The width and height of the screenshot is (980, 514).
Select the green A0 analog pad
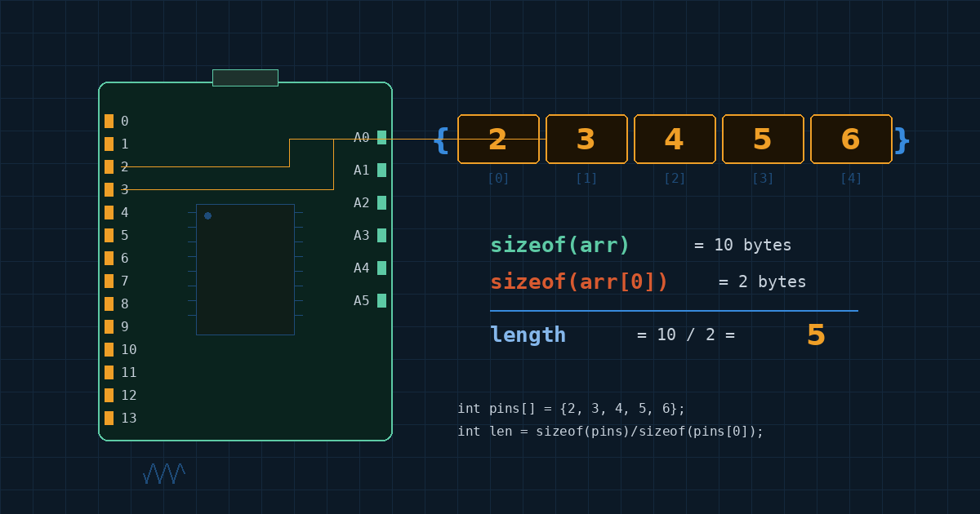(381, 137)
